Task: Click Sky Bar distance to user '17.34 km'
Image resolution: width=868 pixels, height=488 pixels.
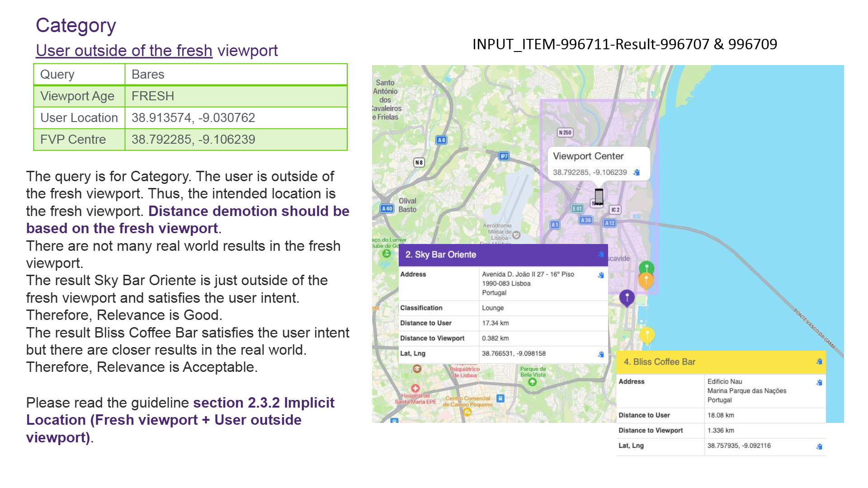Action: 495,323
